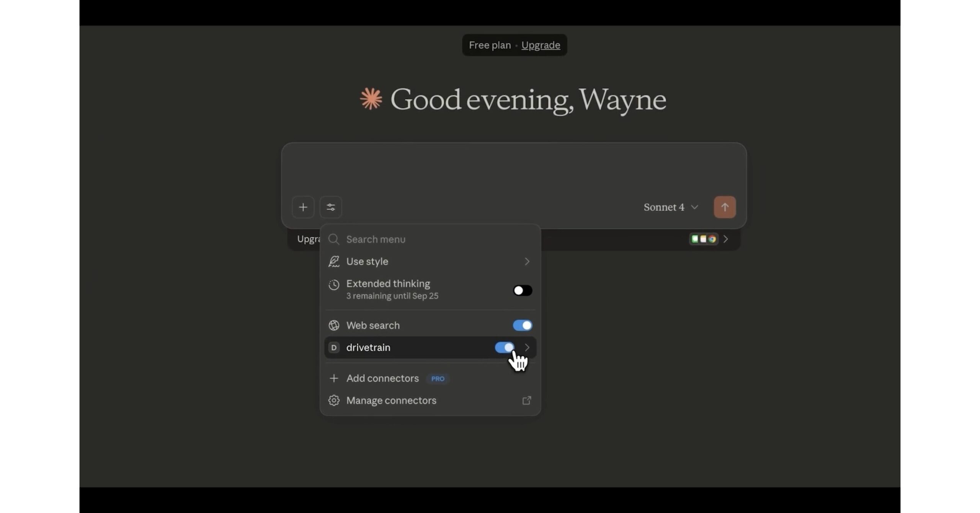The width and height of the screenshot is (980, 513).
Task: Click inside the chat message text area
Action: point(513,168)
